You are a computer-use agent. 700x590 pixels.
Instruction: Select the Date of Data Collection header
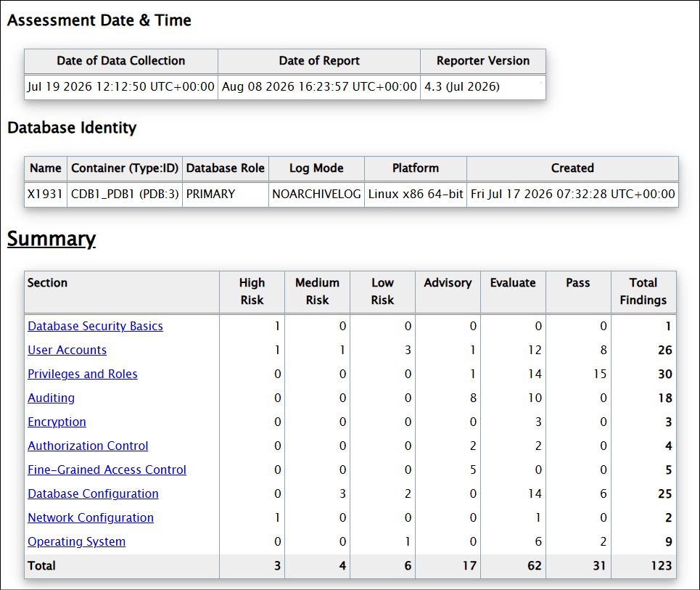click(121, 61)
